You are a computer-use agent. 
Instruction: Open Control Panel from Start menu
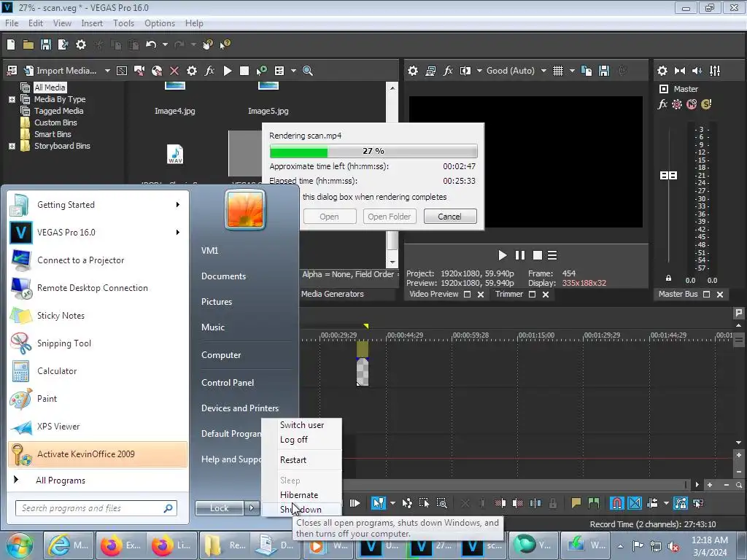point(228,383)
